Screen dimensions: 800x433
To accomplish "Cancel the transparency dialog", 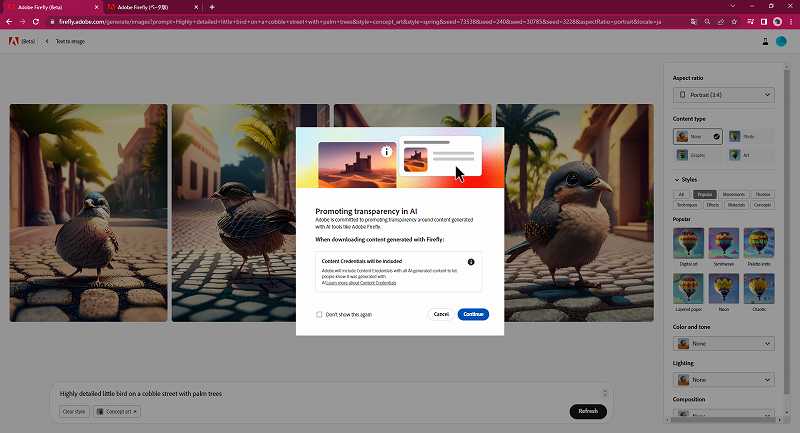I will click(441, 314).
